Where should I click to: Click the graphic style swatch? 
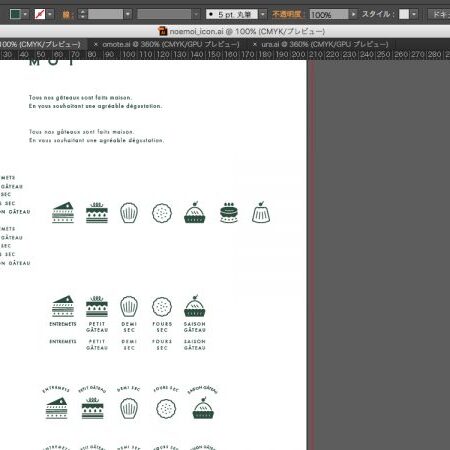point(404,14)
